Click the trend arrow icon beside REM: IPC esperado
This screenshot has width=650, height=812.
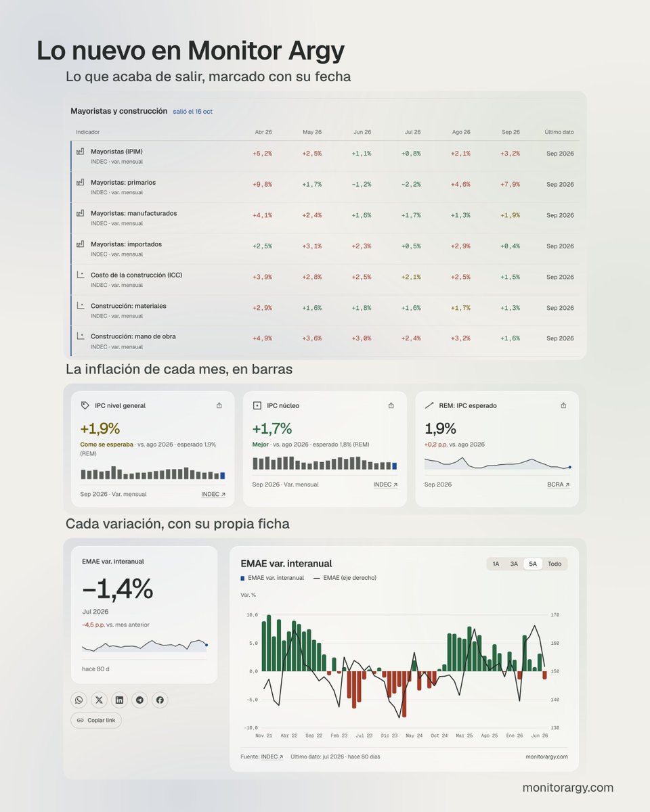pyautogui.click(x=429, y=405)
